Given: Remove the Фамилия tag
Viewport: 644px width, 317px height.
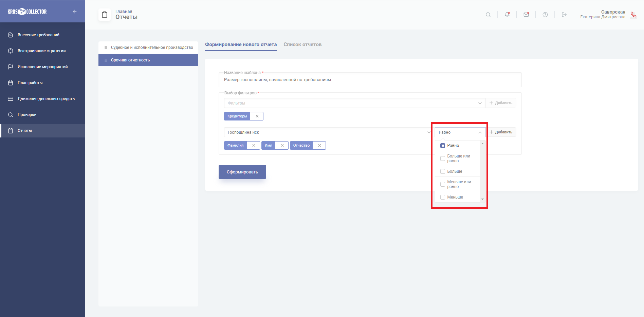Looking at the screenshot, I should [254, 146].
